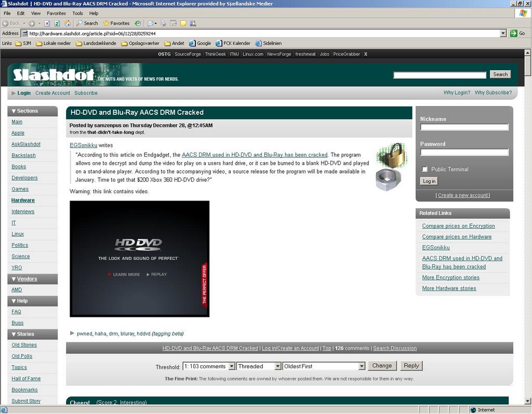This screenshot has width=532, height=414.
Task: Focus the Password input field
Action: tap(464, 152)
